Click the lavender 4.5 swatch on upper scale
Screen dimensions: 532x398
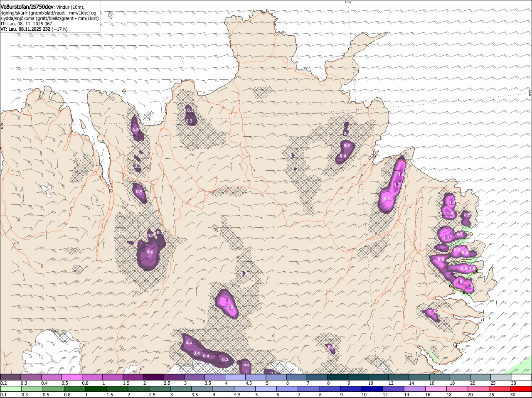pyautogui.click(x=256, y=377)
